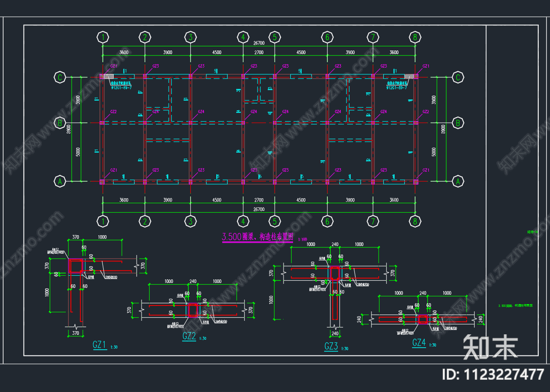Viewport: 550px width, 392px height.
Task: Click the GZ3 detail title label
Action: coord(331,346)
